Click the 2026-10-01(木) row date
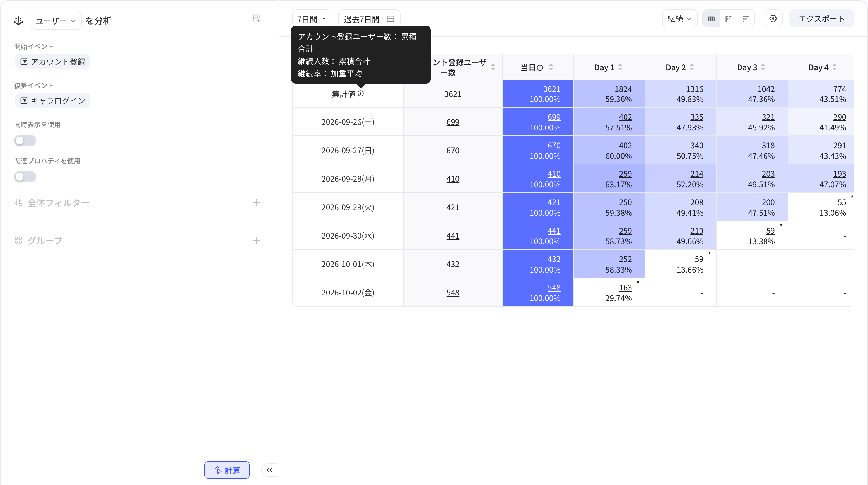 click(x=348, y=264)
